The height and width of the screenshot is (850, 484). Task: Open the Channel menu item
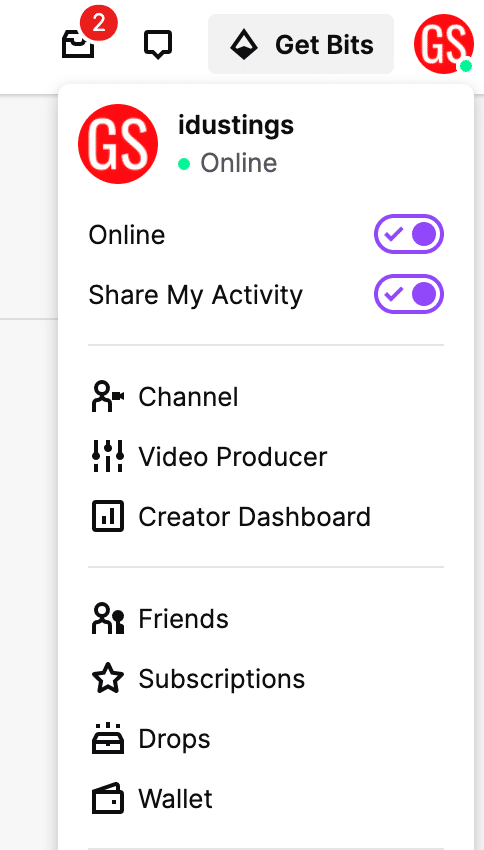(266, 397)
